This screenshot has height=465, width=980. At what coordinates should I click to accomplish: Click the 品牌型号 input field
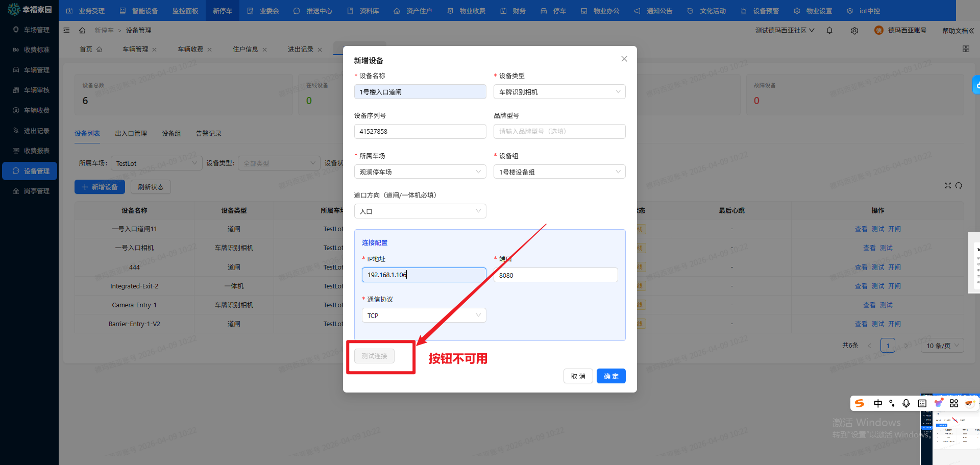click(x=559, y=132)
